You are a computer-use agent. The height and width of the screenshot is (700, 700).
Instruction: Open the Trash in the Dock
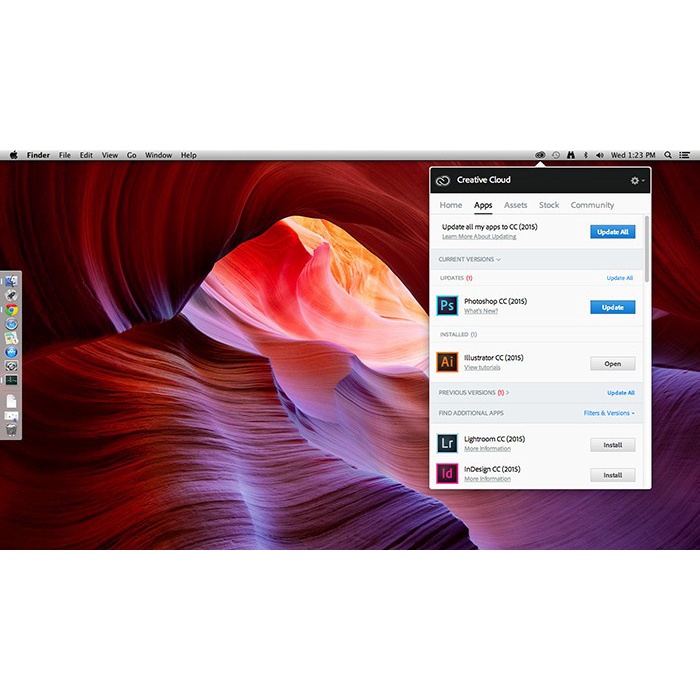(11, 429)
